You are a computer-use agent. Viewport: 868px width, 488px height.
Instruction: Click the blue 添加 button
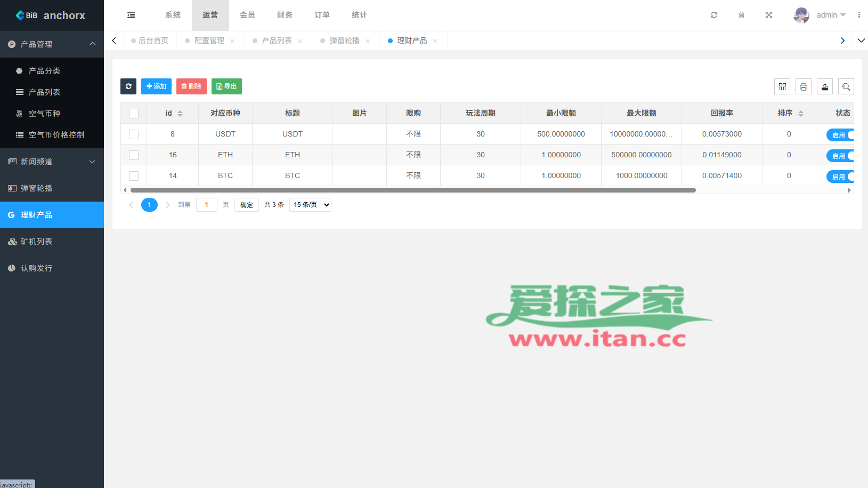point(156,86)
